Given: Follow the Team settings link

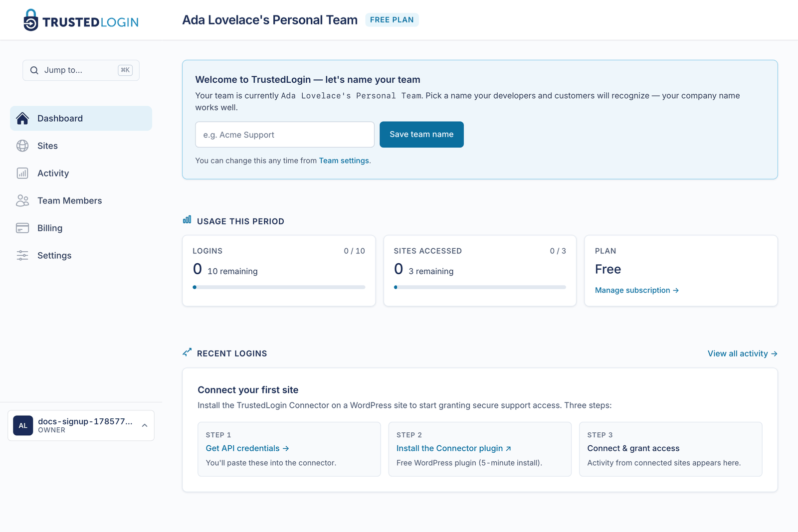Looking at the screenshot, I should pos(344,161).
